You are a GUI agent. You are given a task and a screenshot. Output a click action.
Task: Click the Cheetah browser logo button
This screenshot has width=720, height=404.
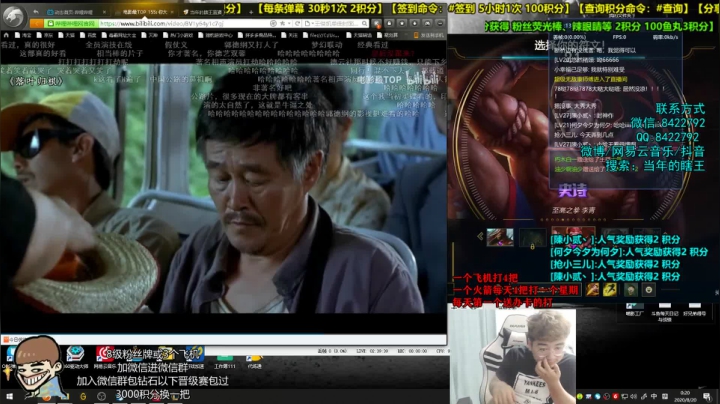pos(13,16)
